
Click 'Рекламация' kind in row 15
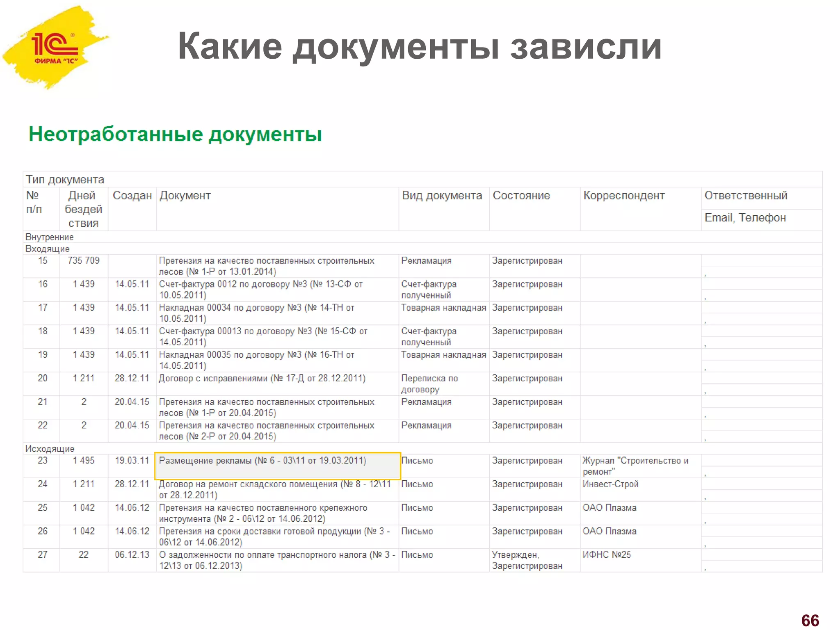click(x=426, y=260)
